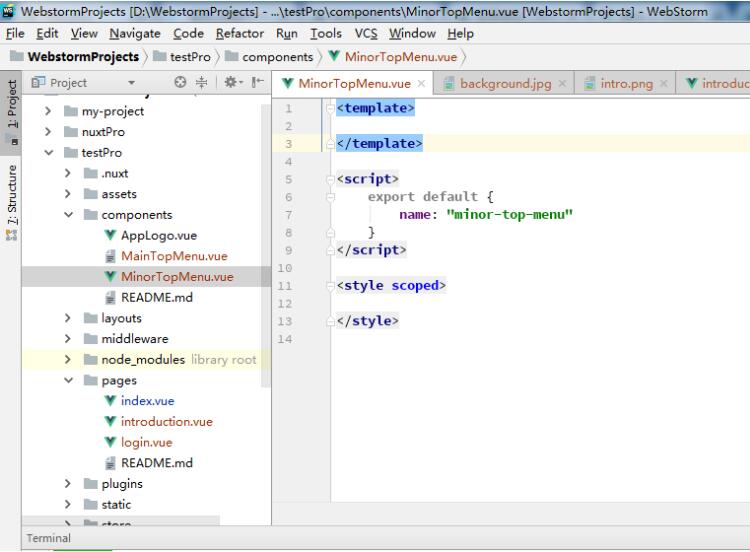Image resolution: width=750 pixels, height=552 pixels.
Task: Close the background.jpg editor tab
Action: [x=561, y=83]
